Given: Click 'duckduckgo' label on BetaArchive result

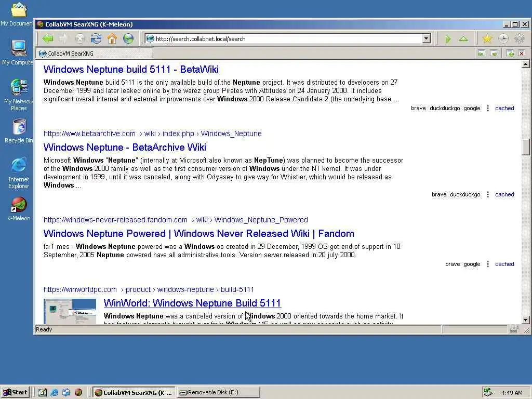Looking at the screenshot, I should click(465, 194).
